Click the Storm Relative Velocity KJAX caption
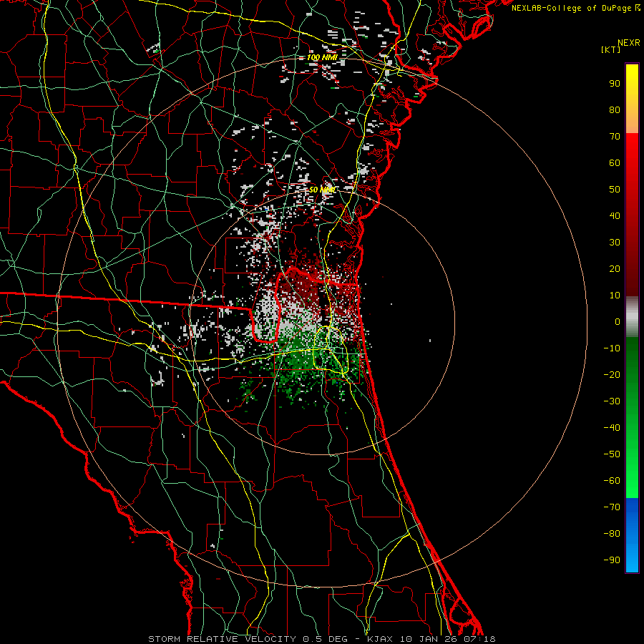This screenshot has width=644, height=644. (x=322, y=639)
